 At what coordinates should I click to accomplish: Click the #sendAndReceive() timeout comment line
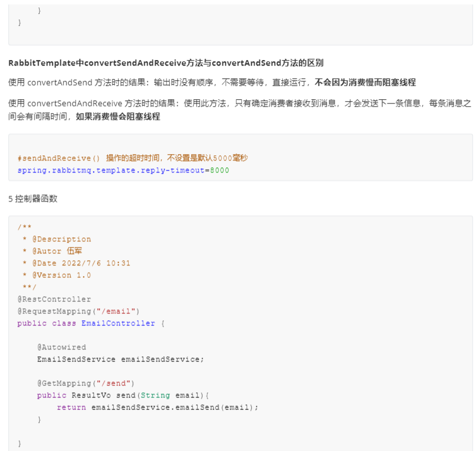(133, 158)
